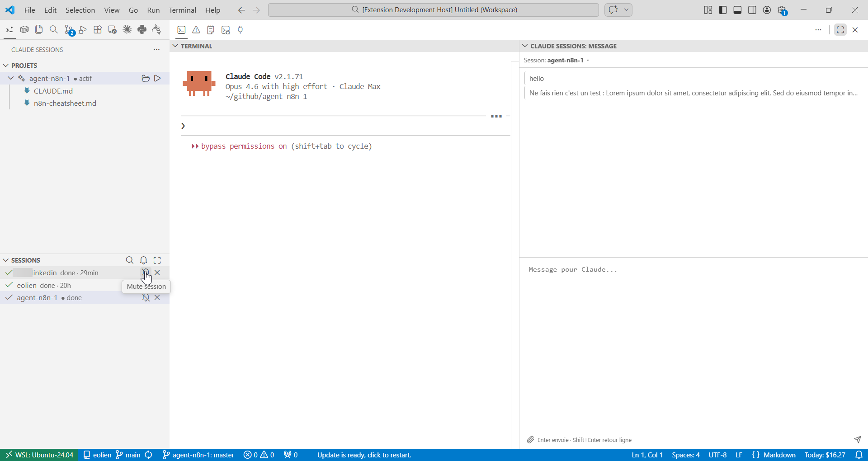Click 'Update is ready, click to restart'
Screen dimensions: 868x461
click(x=364, y=455)
